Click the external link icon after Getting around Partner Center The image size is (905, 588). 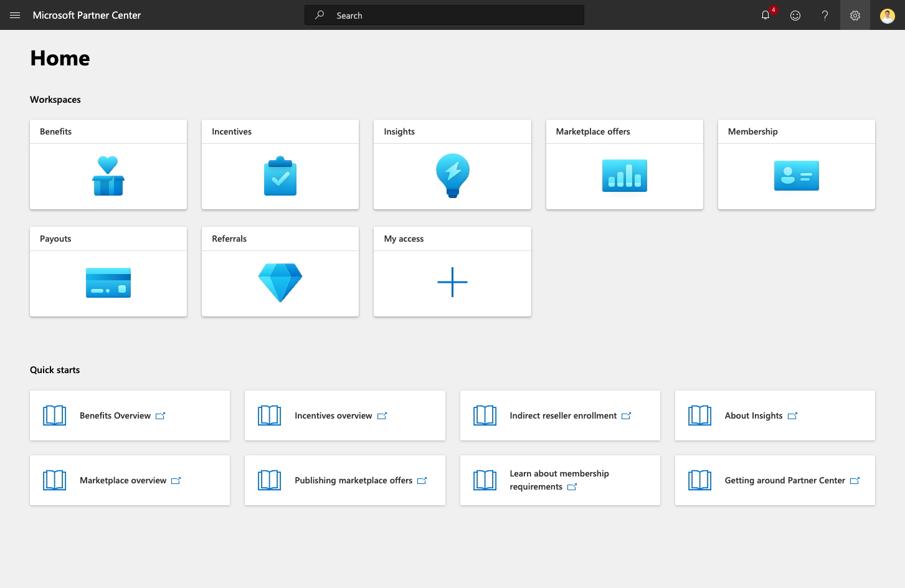click(855, 481)
